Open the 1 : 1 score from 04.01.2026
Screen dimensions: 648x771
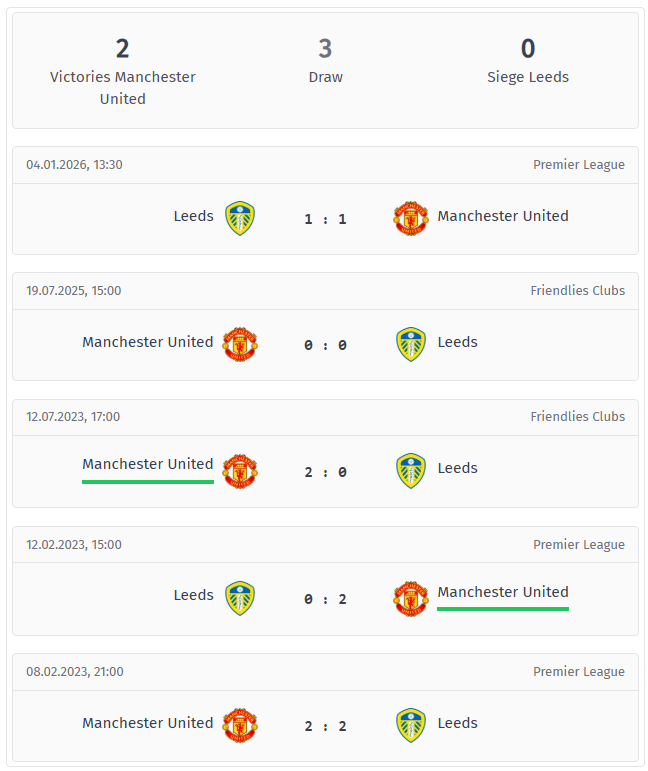click(x=325, y=219)
